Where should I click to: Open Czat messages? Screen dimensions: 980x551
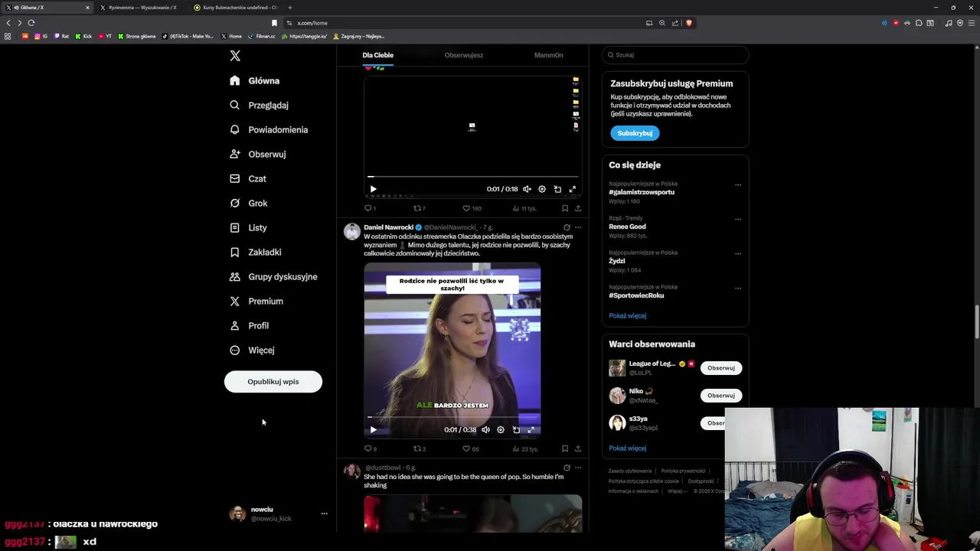coord(249,178)
